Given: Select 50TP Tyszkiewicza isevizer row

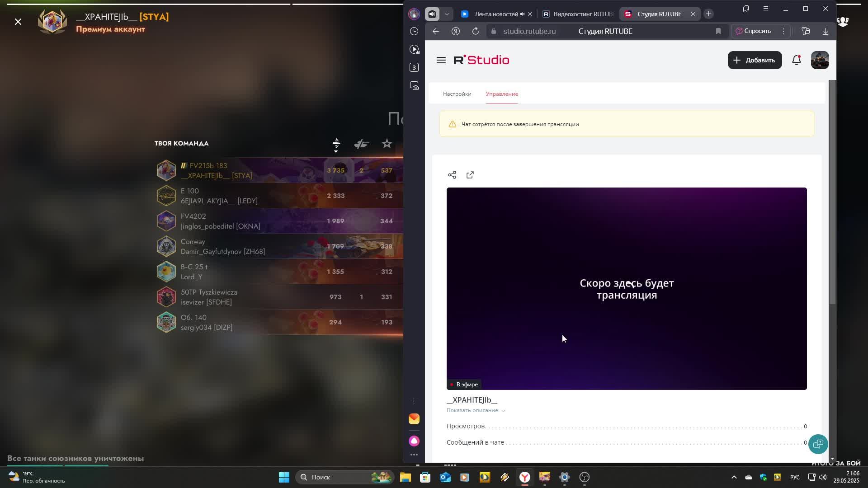Looking at the screenshot, I should (x=279, y=297).
